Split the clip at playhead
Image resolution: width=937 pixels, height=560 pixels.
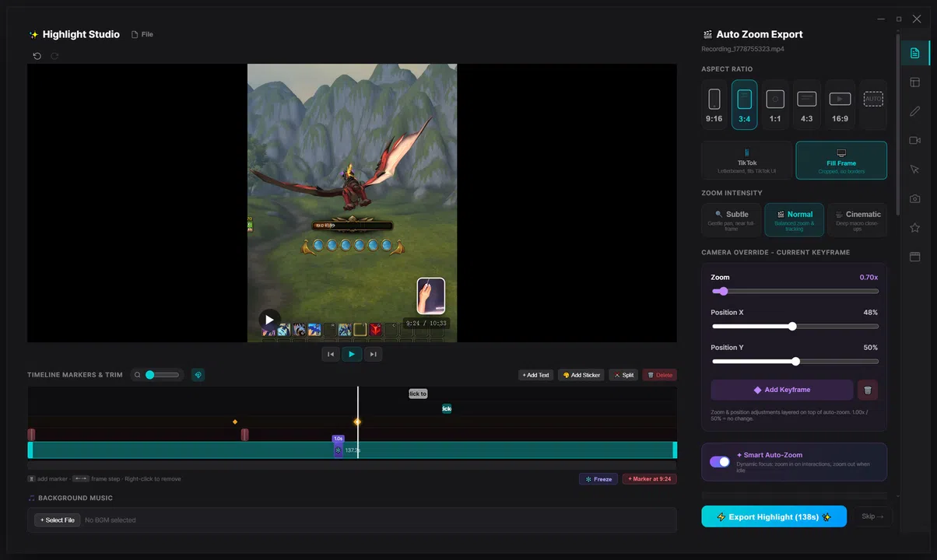[x=623, y=375]
